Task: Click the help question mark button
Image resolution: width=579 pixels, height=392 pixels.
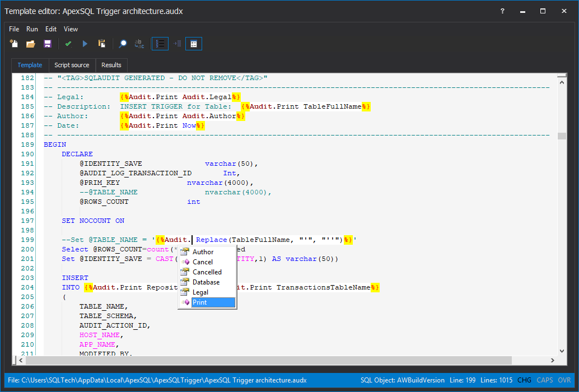Action: [x=502, y=11]
